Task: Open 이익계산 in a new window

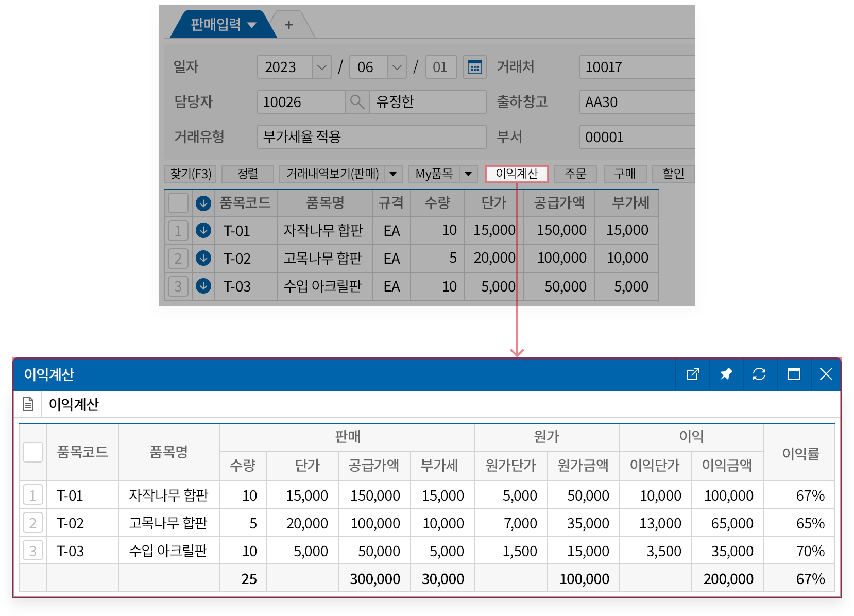Action: (693, 374)
